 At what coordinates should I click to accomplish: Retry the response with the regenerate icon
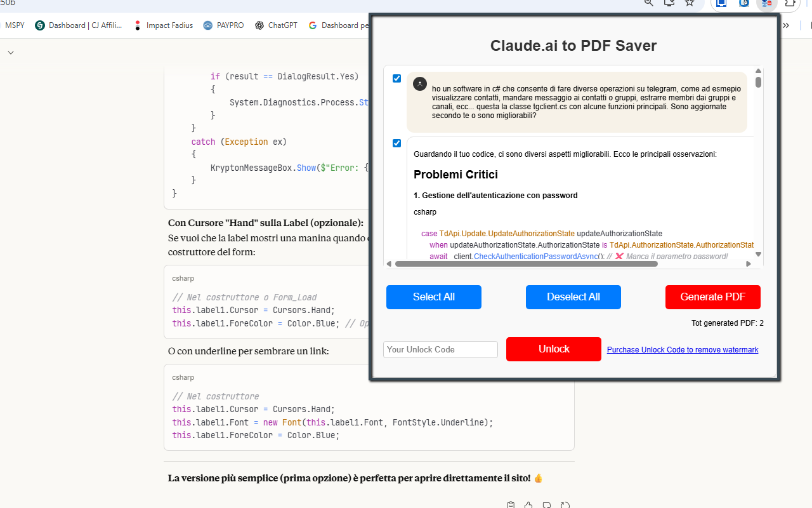tap(564, 505)
